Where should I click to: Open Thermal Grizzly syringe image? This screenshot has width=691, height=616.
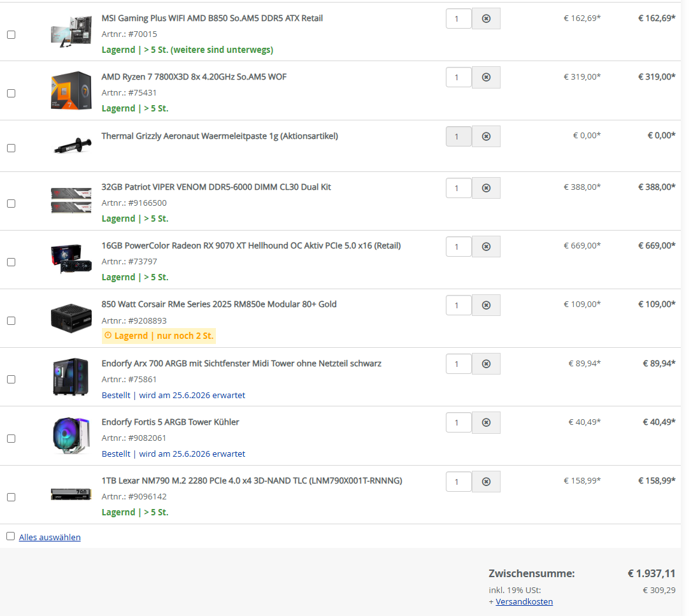coord(72,146)
